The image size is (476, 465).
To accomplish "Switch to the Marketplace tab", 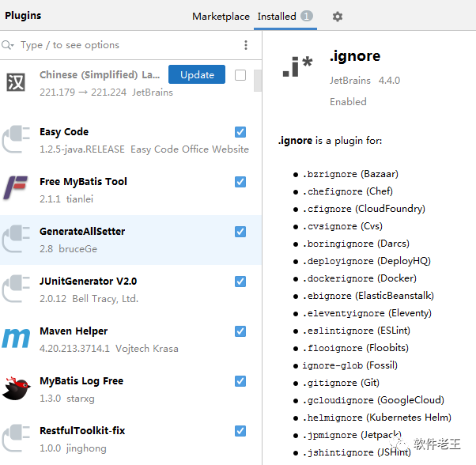I will click(x=221, y=17).
